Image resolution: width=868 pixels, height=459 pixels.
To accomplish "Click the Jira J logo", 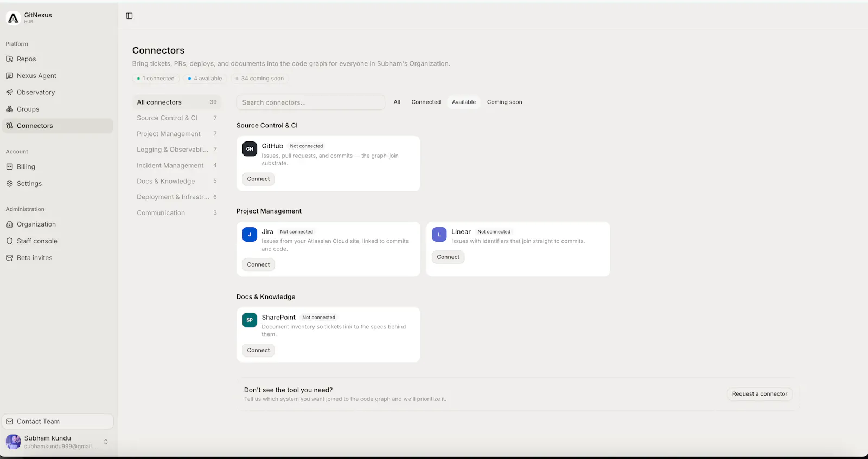I will pyautogui.click(x=250, y=234).
